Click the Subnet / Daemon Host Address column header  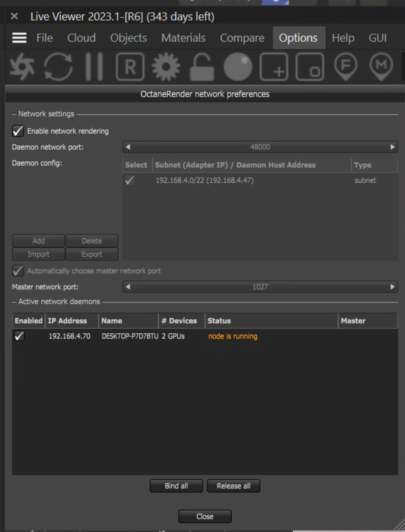(x=252, y=165)
